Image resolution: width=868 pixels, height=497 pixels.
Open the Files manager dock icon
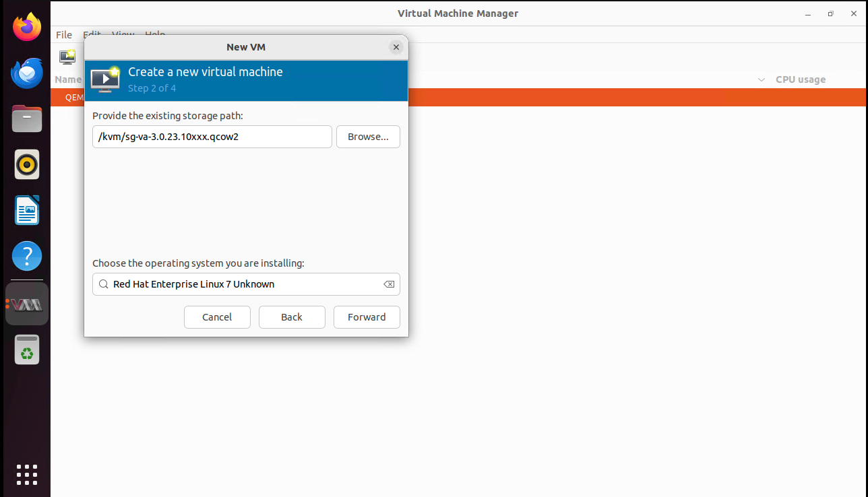[27, 119]
